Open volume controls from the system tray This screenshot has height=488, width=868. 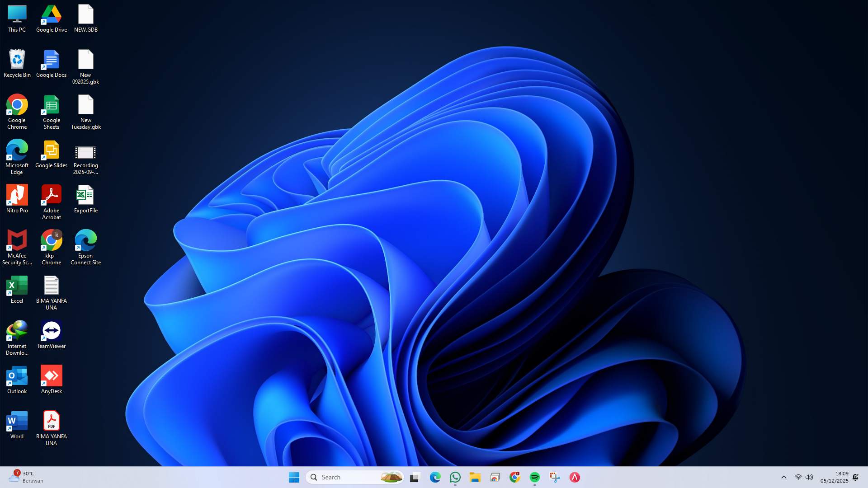point(809,477)
